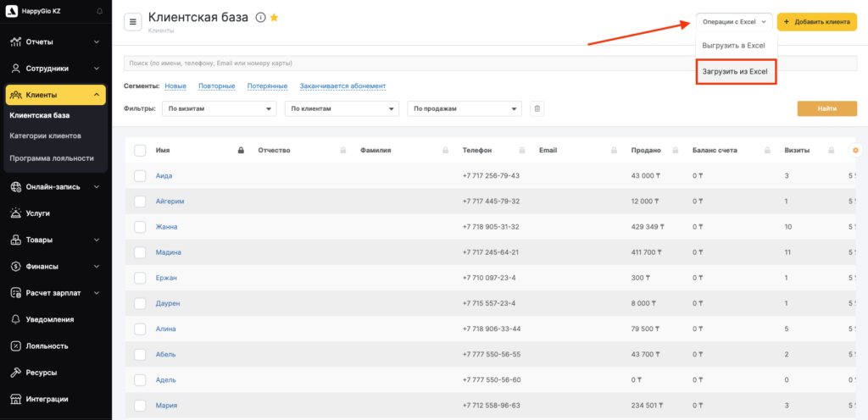Expand the По продажам filter dropdown
This screenshot has height=420, width=868.
(x=465, y=108)
